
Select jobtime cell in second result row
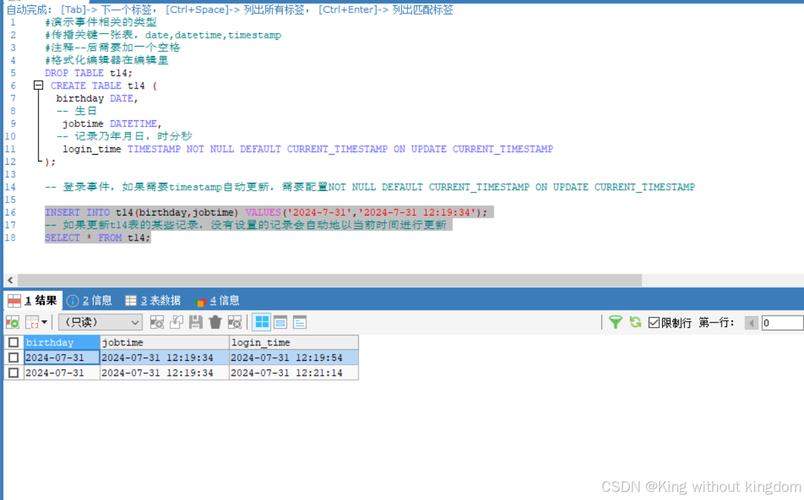[165, 373]
